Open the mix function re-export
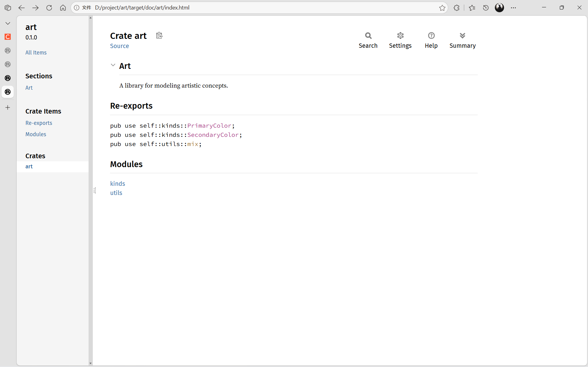The width and height of the screenshot is (588, 367). point(193,144)
